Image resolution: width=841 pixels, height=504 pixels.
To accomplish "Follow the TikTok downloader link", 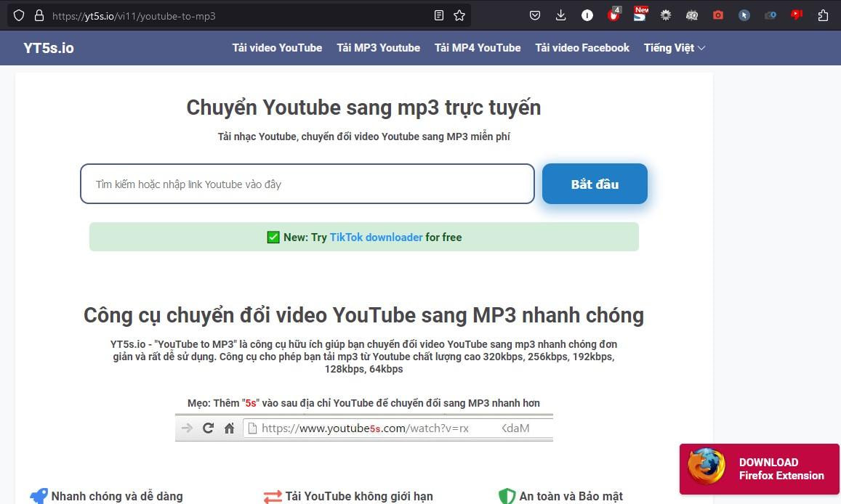I will tap(376, 237).
